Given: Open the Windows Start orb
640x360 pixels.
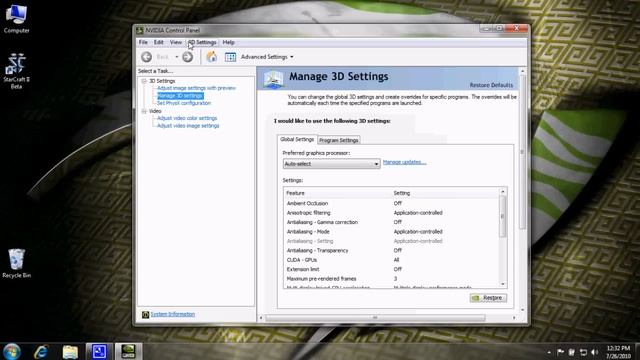Looking at the screenshot, I should pos(12,351).
